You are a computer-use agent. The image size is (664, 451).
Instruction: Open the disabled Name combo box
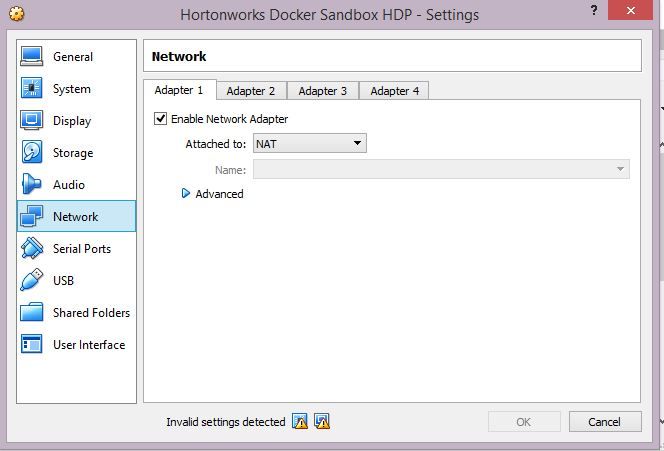[441, 169]
